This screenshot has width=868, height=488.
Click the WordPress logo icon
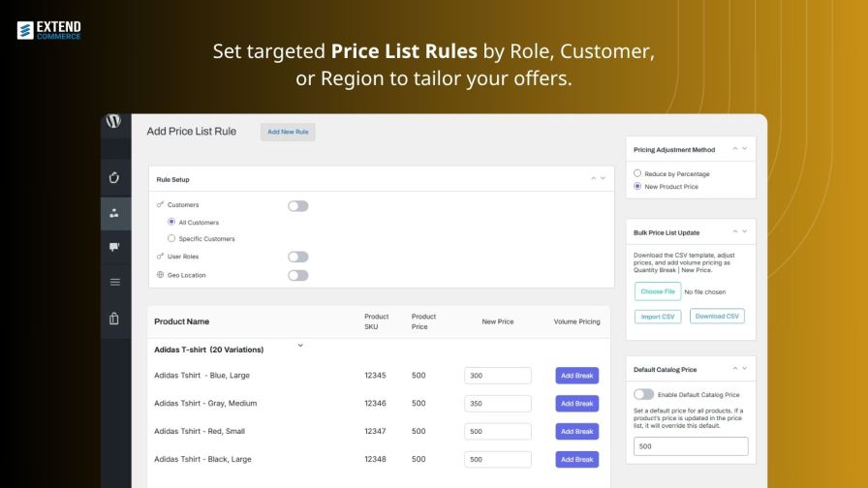(x=113, y=121)
